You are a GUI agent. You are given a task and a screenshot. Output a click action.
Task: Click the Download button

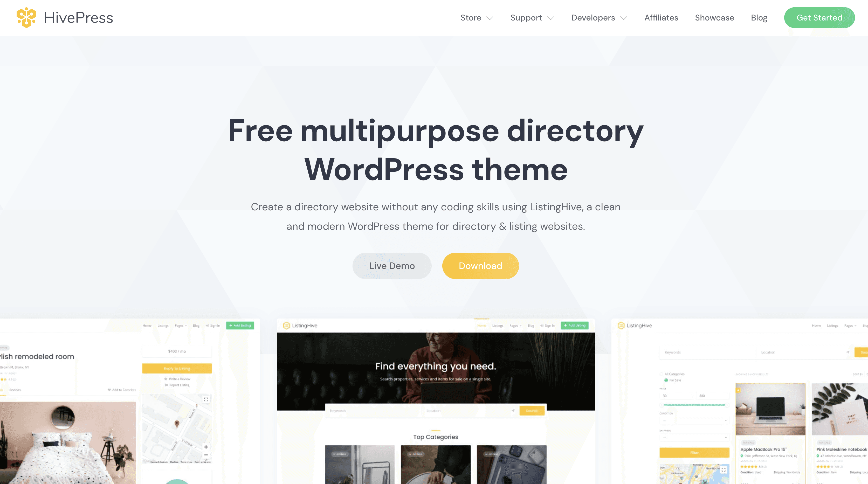480,265
